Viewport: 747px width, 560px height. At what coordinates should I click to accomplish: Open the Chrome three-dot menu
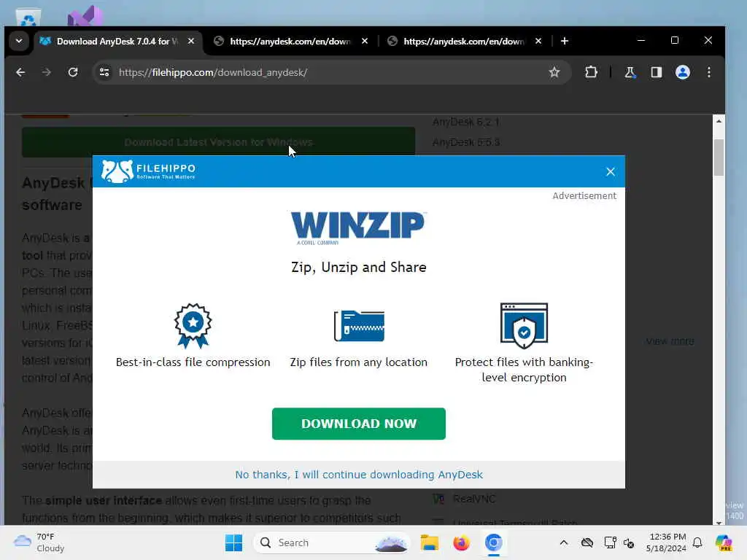(x=709, y=72)
